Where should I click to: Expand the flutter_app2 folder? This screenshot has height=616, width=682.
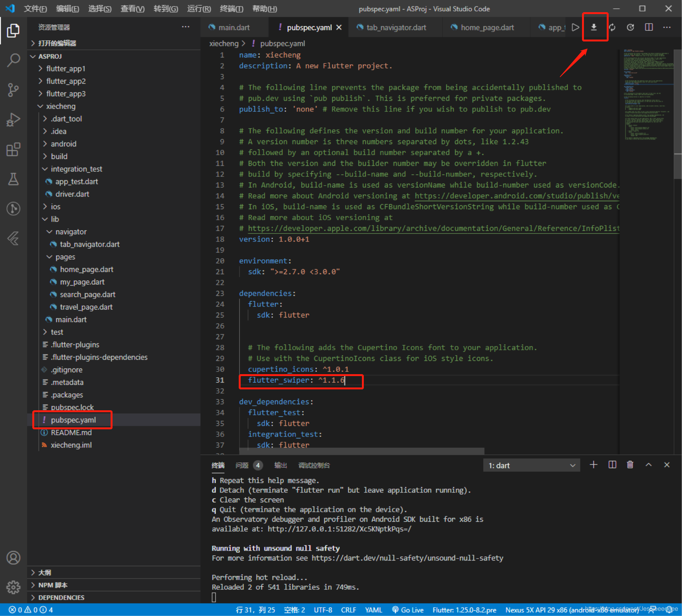tap(66, 81)
